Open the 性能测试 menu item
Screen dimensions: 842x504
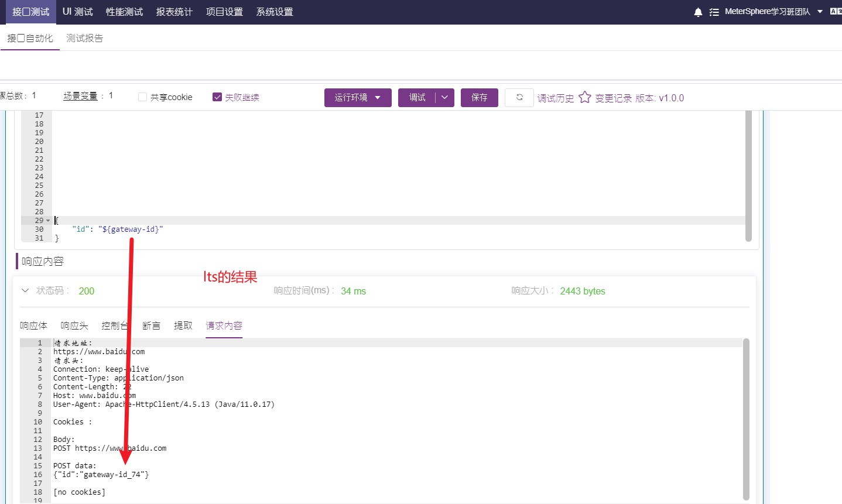point(124,11)
